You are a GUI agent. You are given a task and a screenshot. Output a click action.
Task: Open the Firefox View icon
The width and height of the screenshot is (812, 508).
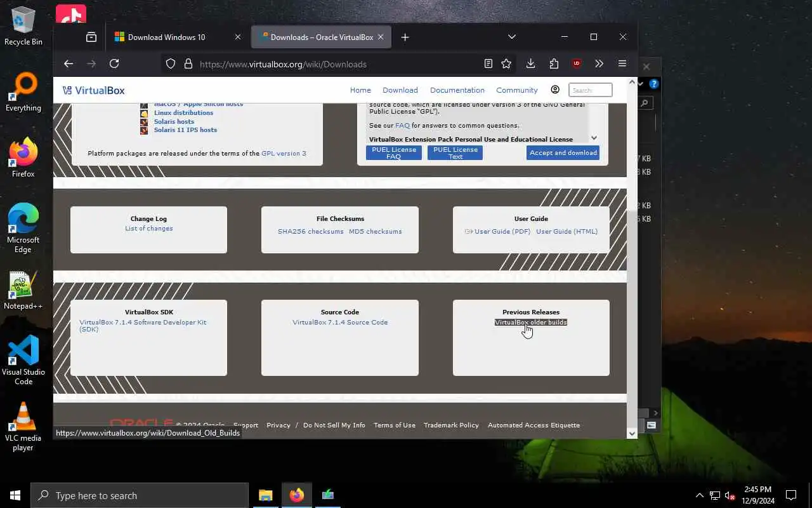click(x=91, y=37)
